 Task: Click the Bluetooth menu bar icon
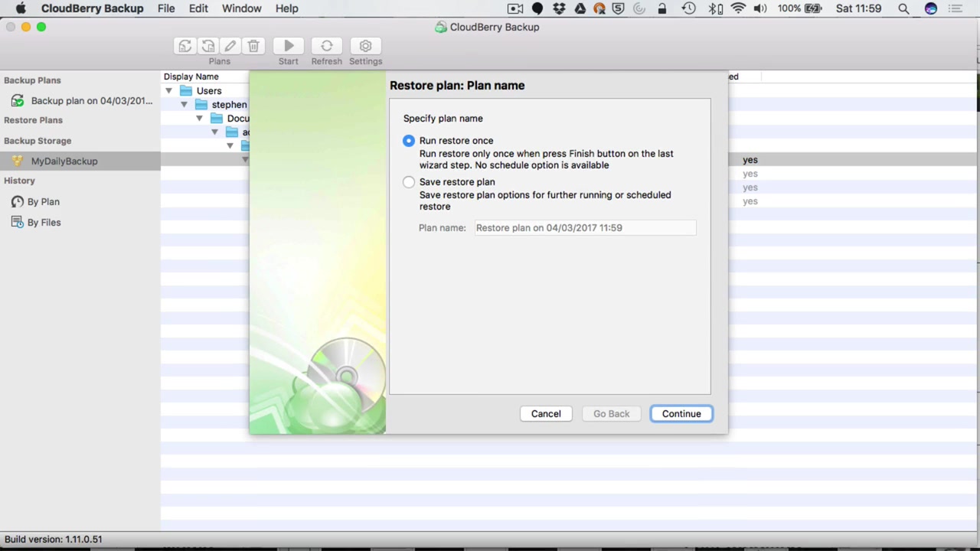click(715, 8)
